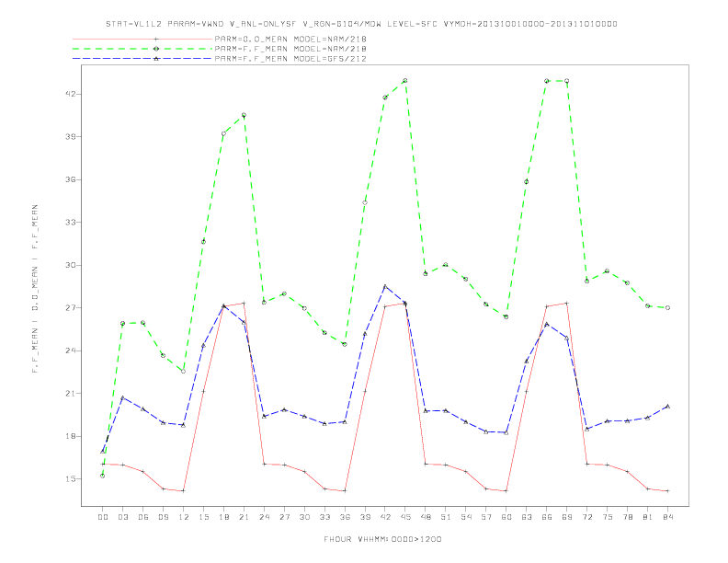The height and width of the screenshot is (563, 728).
Task: Click y-axis tick value 30
Action: pyautogui.click(x=70, y=265)
